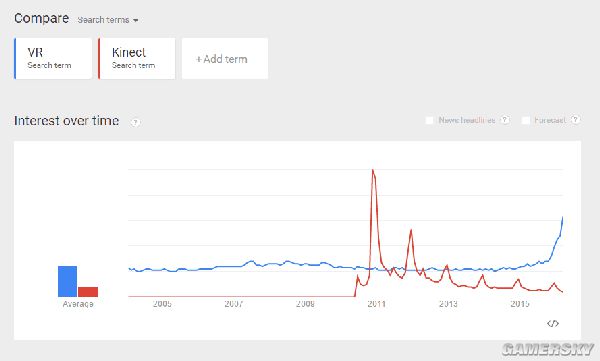Open the Search terms dropdown

pos(108,20)
